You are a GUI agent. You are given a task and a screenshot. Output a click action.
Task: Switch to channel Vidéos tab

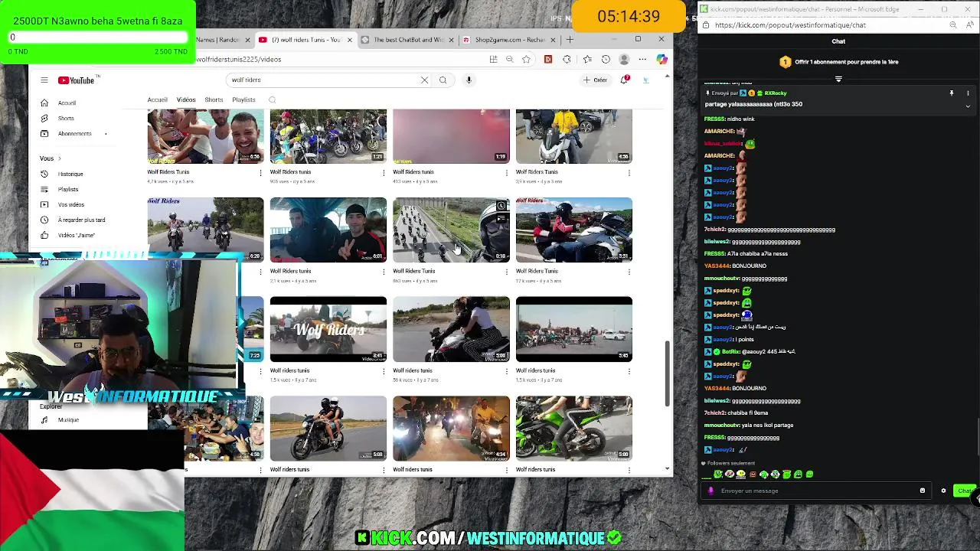coord(186,99)
